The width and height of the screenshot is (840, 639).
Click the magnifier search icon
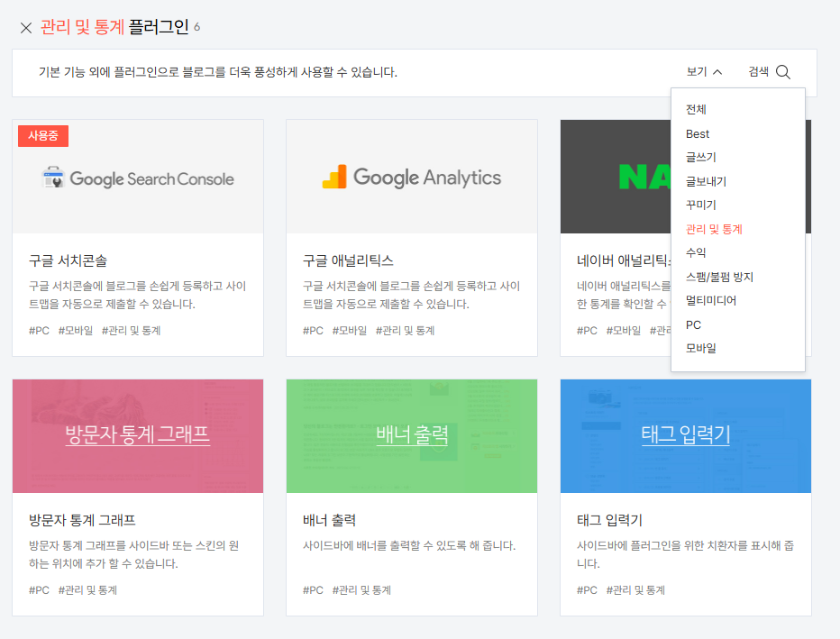(x=782, y=72)
